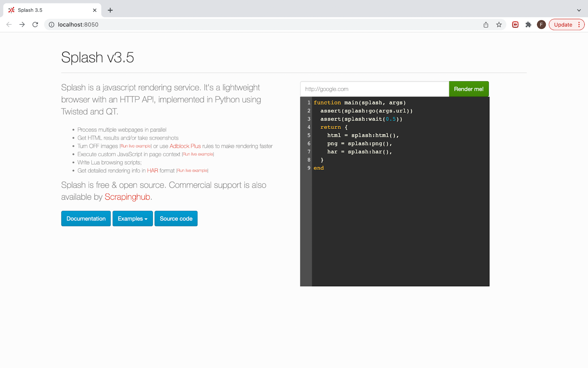588x368 pixels.
Task: Expand the Examples dropdown
Action: click(x=133, y=219)
